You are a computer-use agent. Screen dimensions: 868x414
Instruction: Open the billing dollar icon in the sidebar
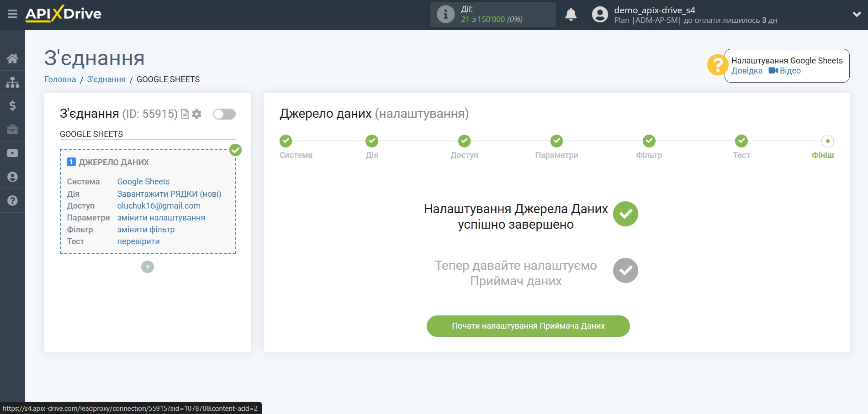pyautogui.click(x=12, y=106)
